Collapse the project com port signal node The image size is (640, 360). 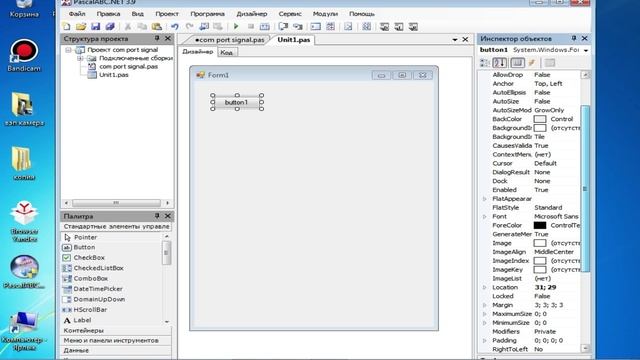click(68, 50)
